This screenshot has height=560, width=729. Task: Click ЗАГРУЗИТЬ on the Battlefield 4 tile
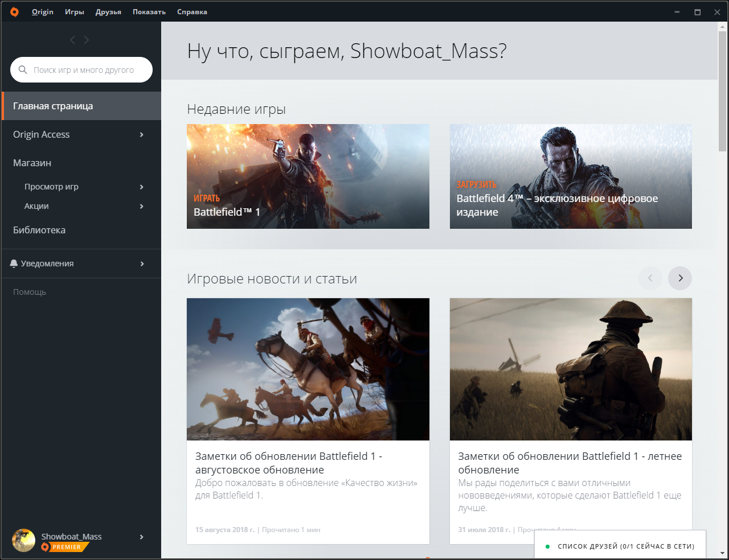pos(476,184)
